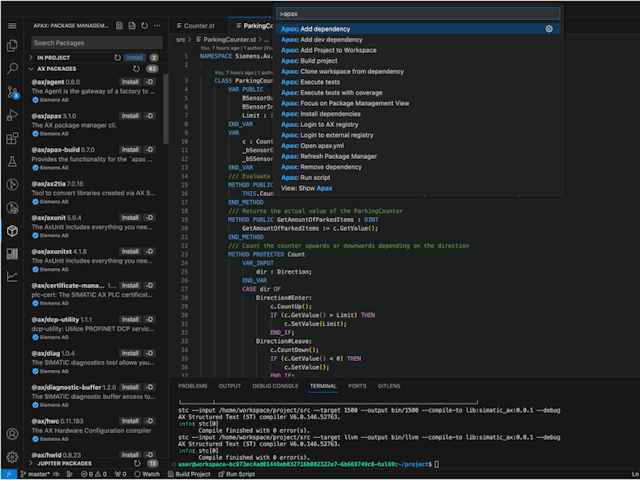Open the Manage gear in activity bar

12,457
